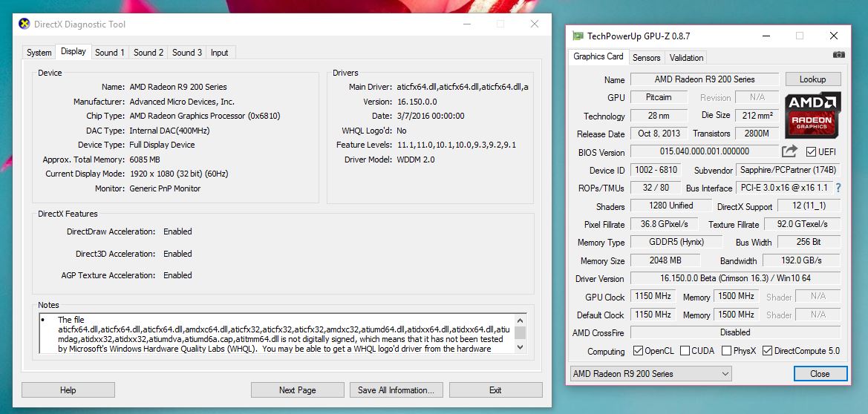Click the Notes scrollbar down arrow
The image size is (868, 414).
(520, 347)
